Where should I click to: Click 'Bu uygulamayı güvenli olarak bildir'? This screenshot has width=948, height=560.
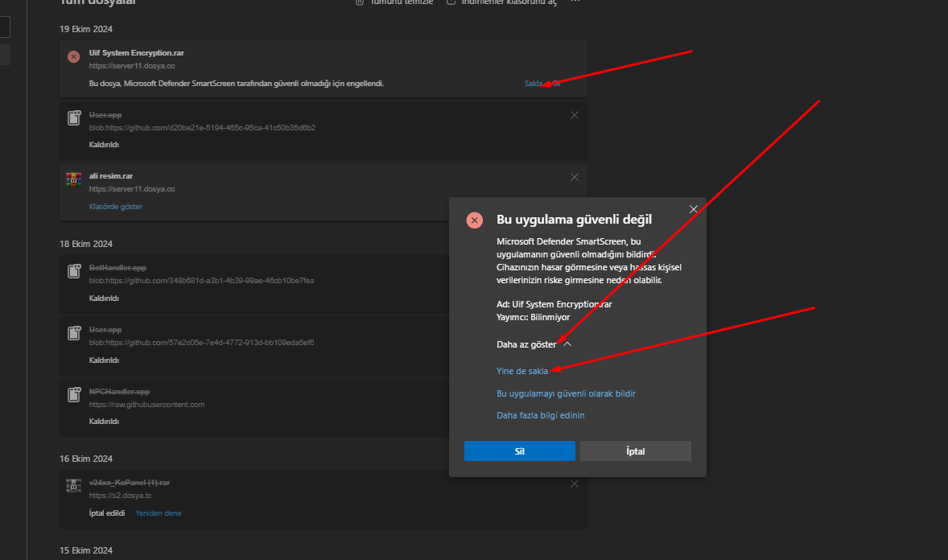566,393
